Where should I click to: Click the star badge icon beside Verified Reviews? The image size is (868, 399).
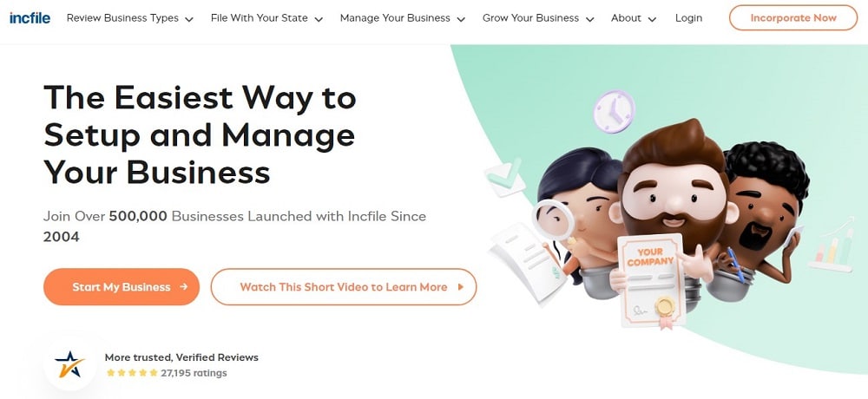click(69, 364)
